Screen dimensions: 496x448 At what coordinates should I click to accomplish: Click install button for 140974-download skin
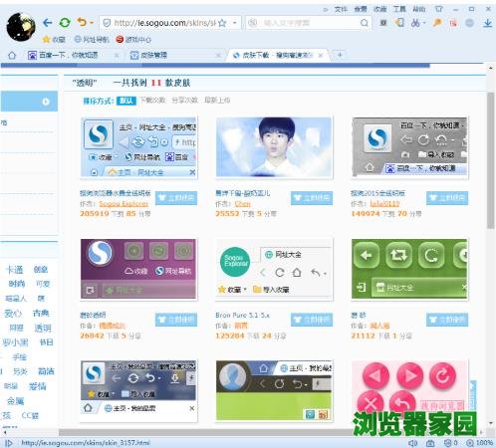click(x=447, y=198)
